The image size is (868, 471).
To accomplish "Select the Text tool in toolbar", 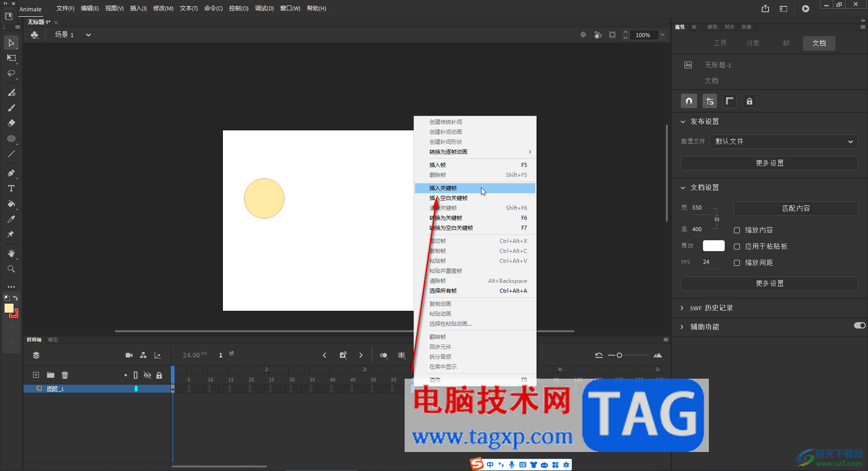I will pos(11,188).
